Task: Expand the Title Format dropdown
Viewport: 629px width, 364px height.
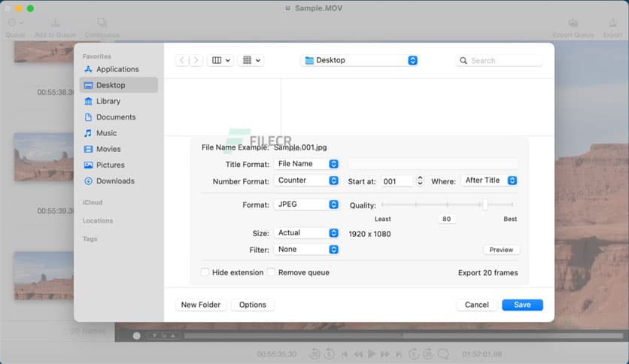Action: click(306, 164)
